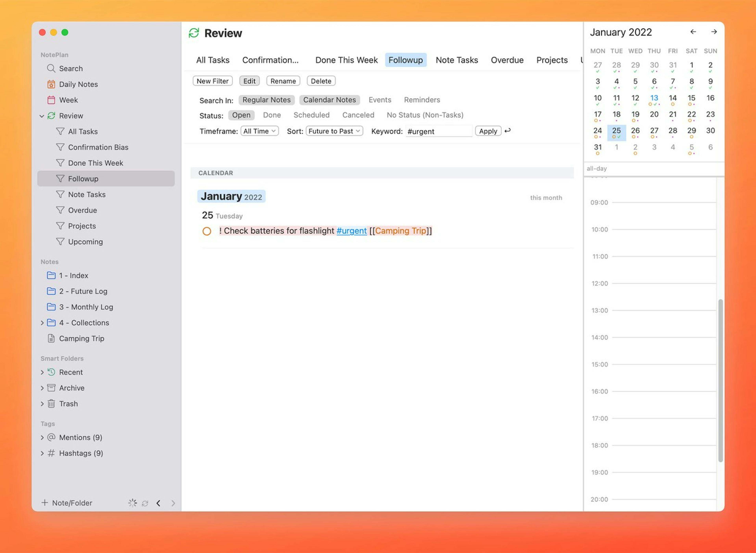Image resolution: width=756 pixels, height=553 pixels.
Task: Open the 3 - Monthly Log folder icon
Action: tap(51, 307)
